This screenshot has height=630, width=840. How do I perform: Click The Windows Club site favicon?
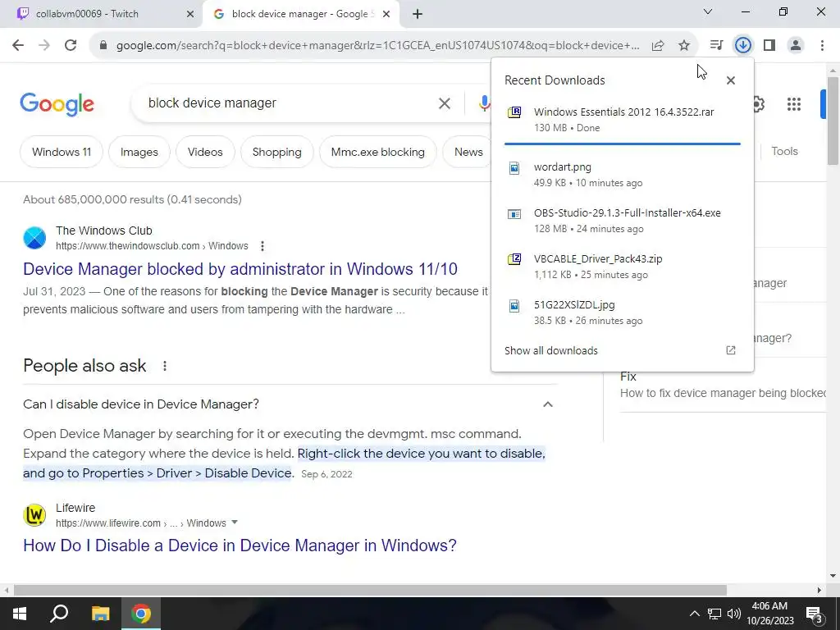pyautogui.click(x=34, y=238)
